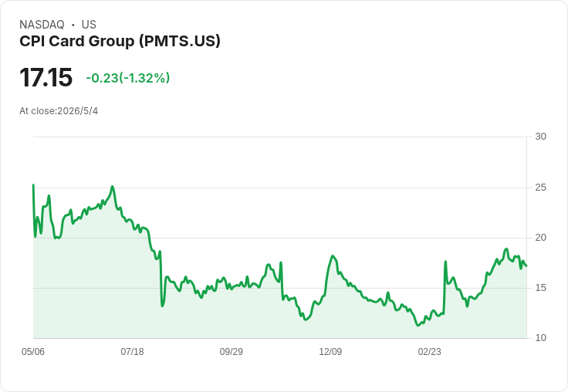Click the chart peak near 07/18
Viewport: 568px width, 392px height.
(113, 187)
